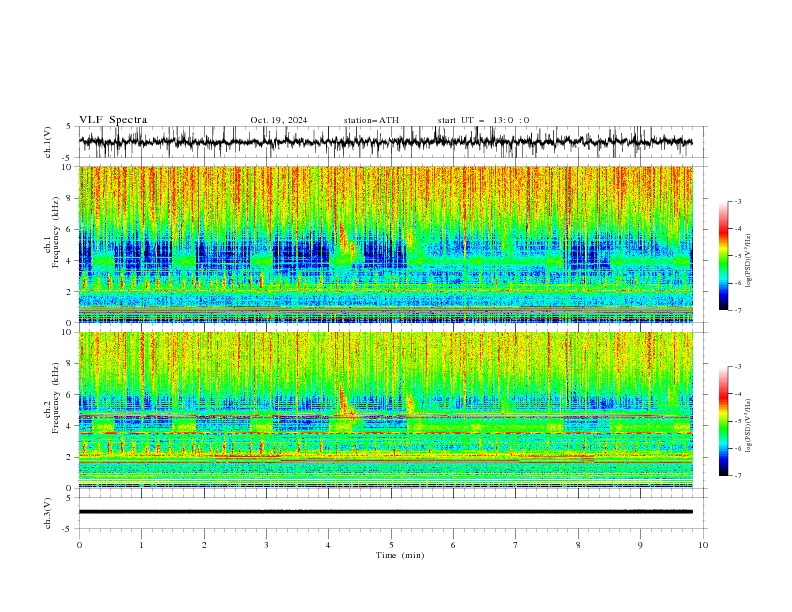Click the "4" tick on the time axis
The height and width of the screenshot is (612, 792).
(329, 545)
